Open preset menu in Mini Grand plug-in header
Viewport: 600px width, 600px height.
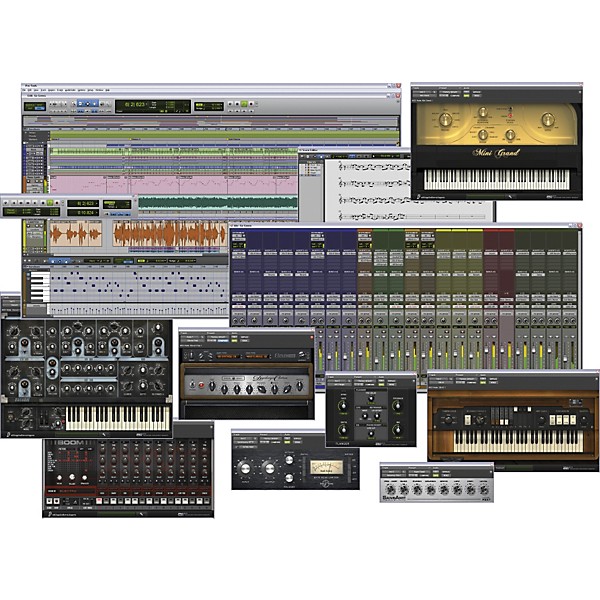click(x=450, y=92)
